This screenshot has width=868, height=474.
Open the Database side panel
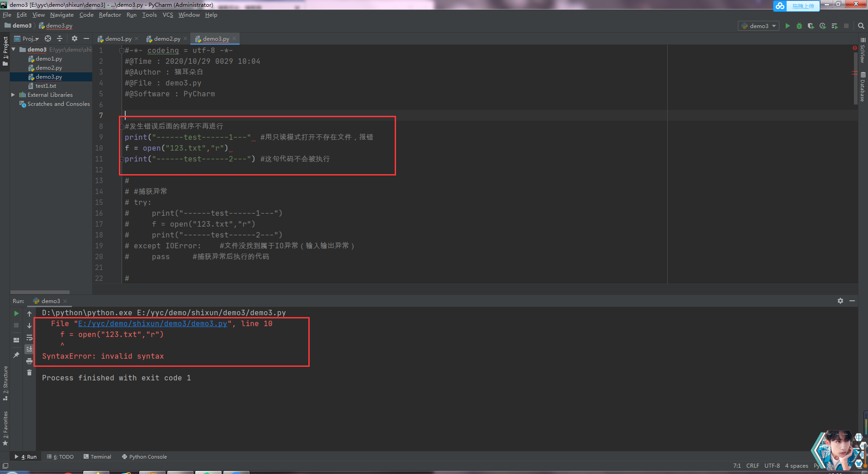pyautogui.click(x=863, y=87)
